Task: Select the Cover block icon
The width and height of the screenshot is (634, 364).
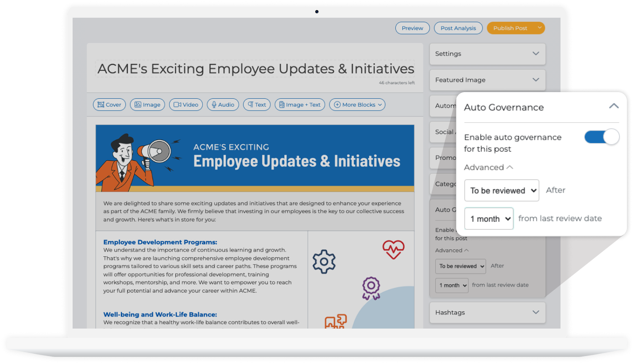Action: [109, 105]
